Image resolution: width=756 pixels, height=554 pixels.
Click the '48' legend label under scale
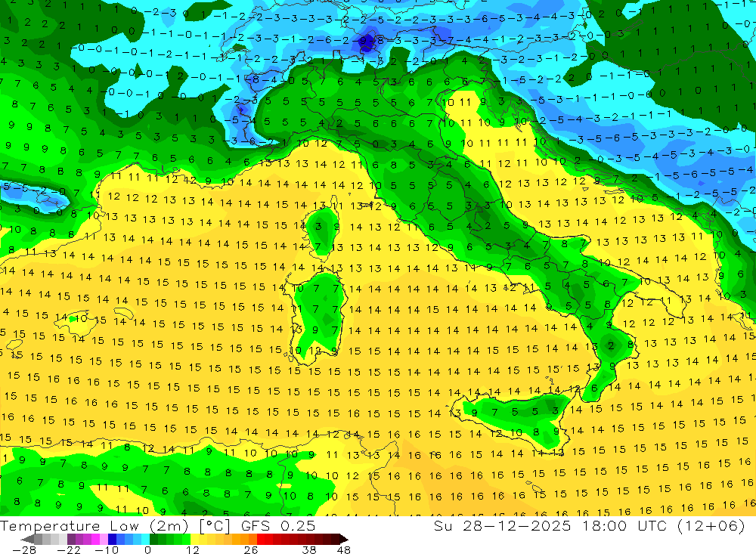pos(344,549)
